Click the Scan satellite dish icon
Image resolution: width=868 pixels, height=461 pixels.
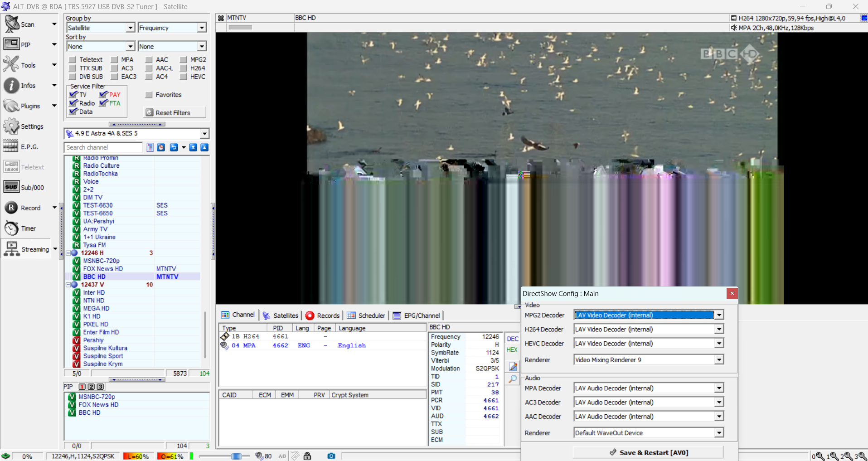pos(12,24)
